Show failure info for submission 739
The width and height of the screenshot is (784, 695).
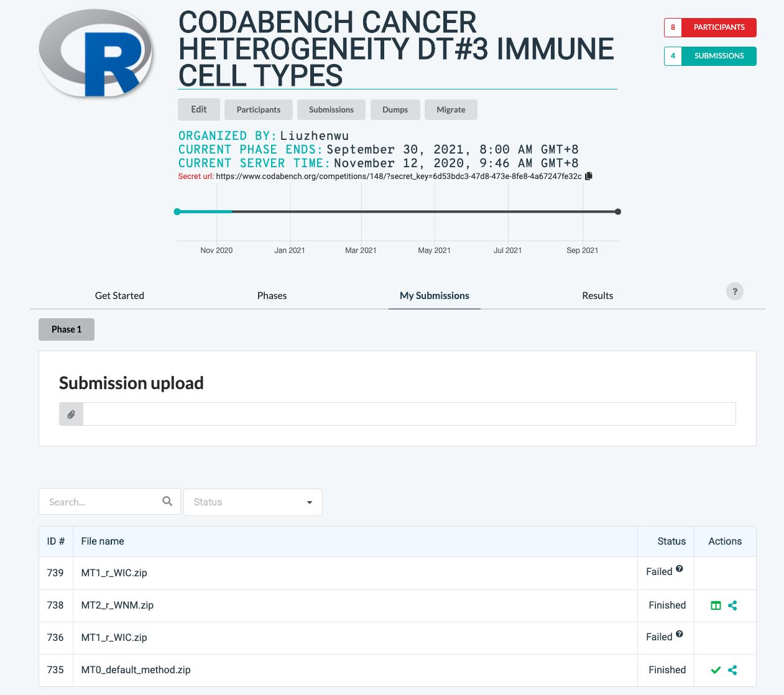pyautogui.click(x=680, y=569)
